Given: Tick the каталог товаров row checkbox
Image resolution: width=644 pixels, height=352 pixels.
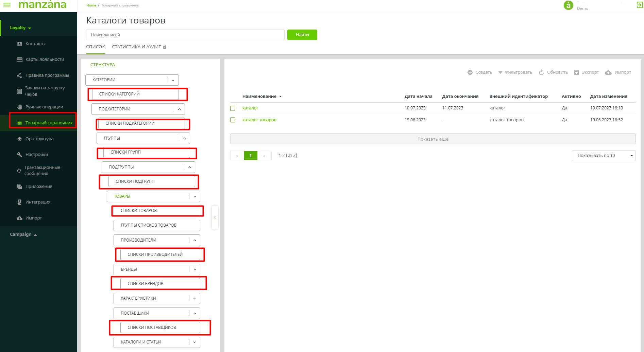Looking at the screenshot, I should click(233, 120).
